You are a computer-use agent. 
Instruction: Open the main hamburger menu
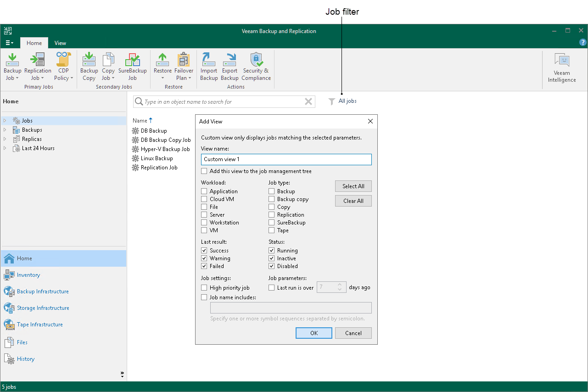pyautogui.click(x=9, y=43)
